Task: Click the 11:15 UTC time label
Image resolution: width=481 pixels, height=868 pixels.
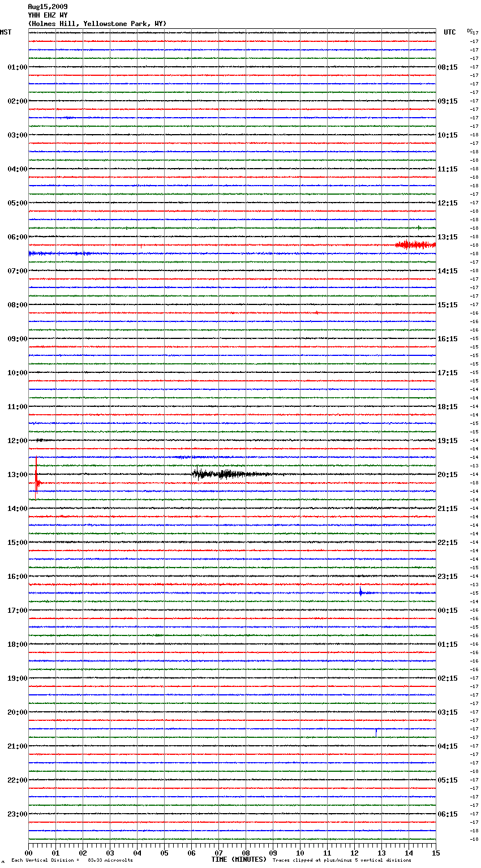Action: pos(448,169)
